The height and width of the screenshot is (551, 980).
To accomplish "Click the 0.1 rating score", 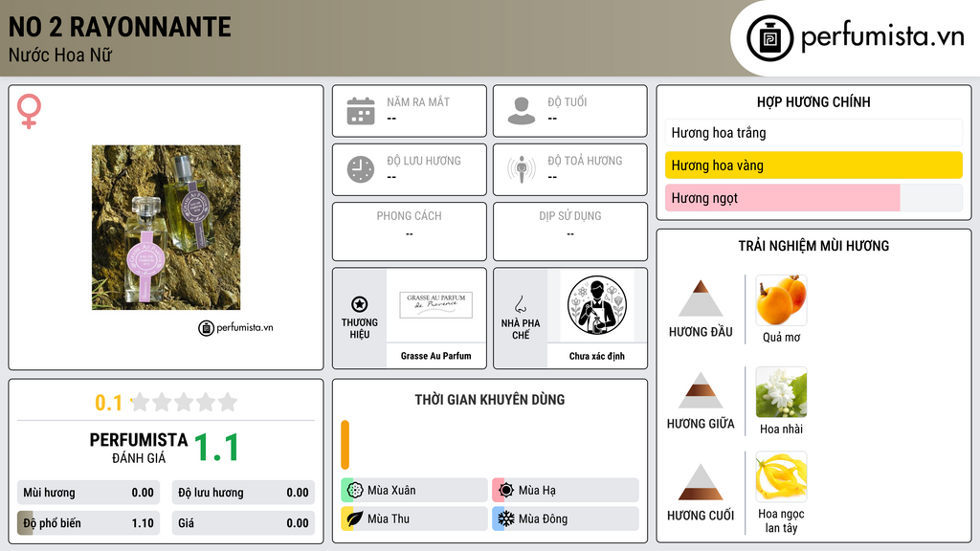I will (109, 403).
